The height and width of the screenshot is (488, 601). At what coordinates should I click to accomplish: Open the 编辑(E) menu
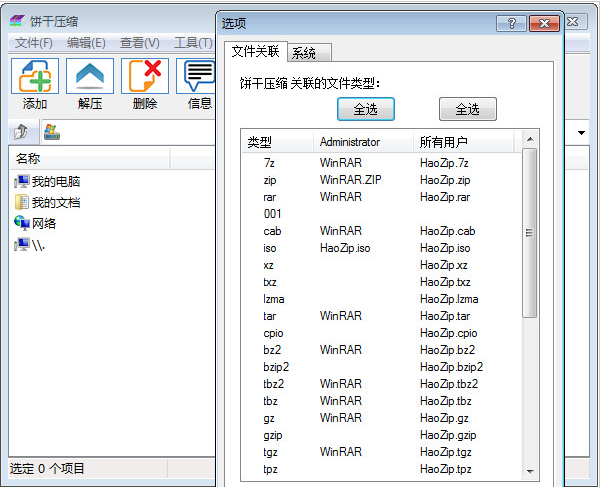pos(86,42)
